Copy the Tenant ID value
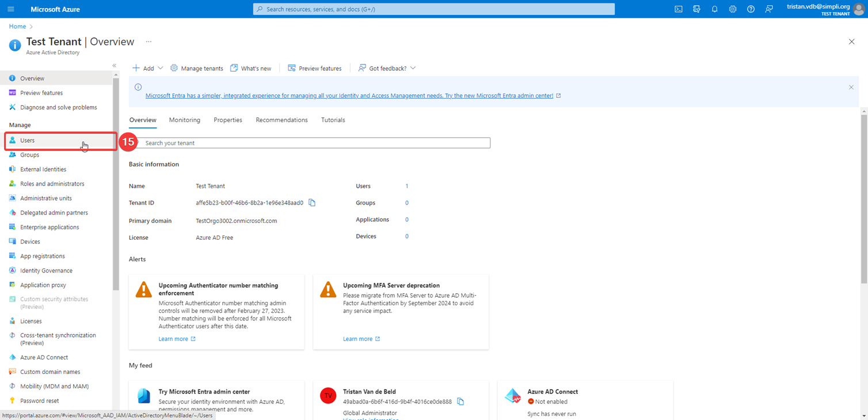Image resolution: width=868 pixels, height=420 pixels. tap(312, 203)
